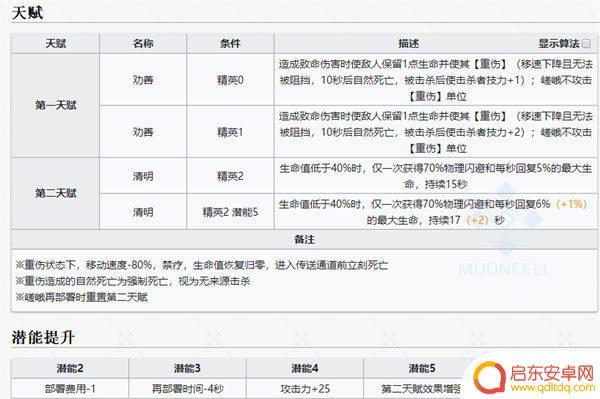The image size is (600, 399).
Task: Click the 潜能提升 section heading
Action: (43, 337)
